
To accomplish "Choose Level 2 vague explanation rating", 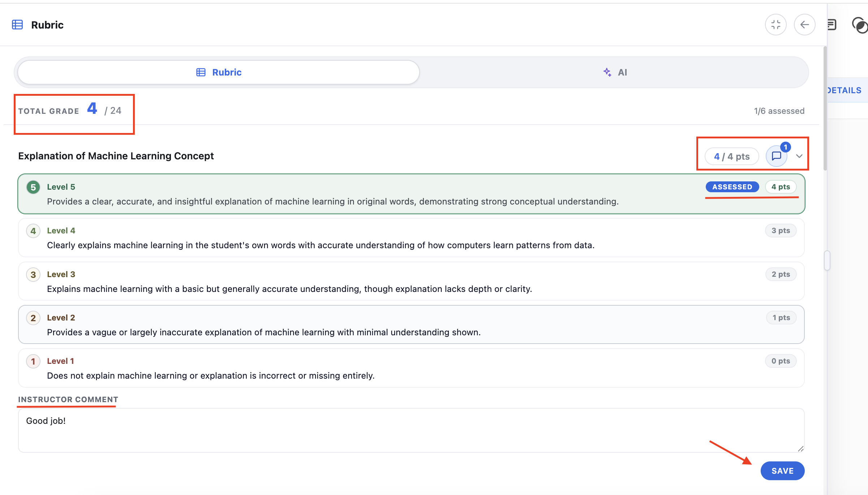I will 411,324.
